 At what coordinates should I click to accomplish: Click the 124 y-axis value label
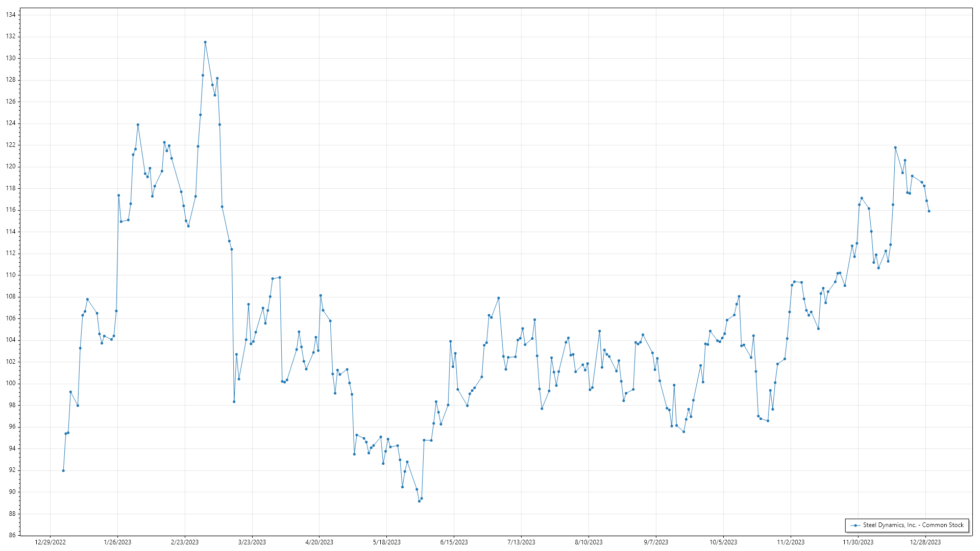coord(11,123)
